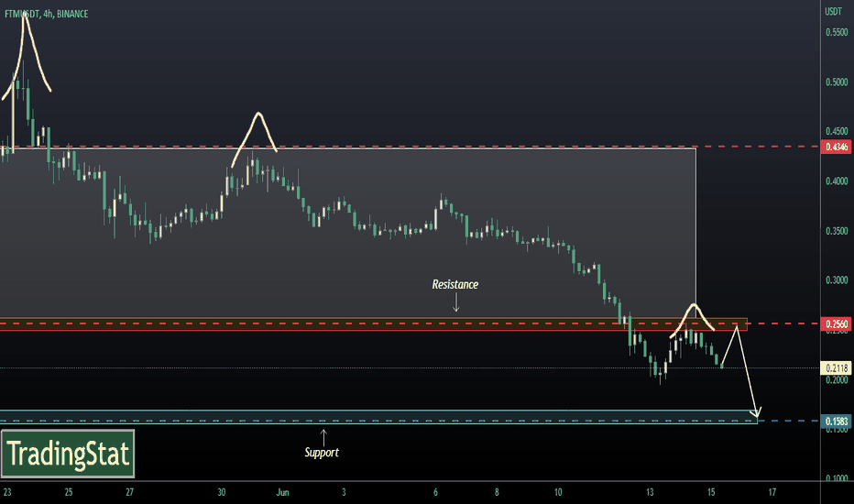Click the 17 date on time axis
The image size is (854, 504).
coord(772,493)
